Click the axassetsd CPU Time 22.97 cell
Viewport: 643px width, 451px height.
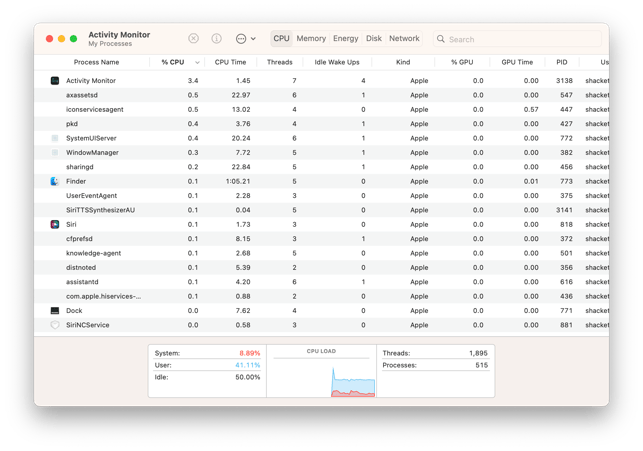point(241,95)
